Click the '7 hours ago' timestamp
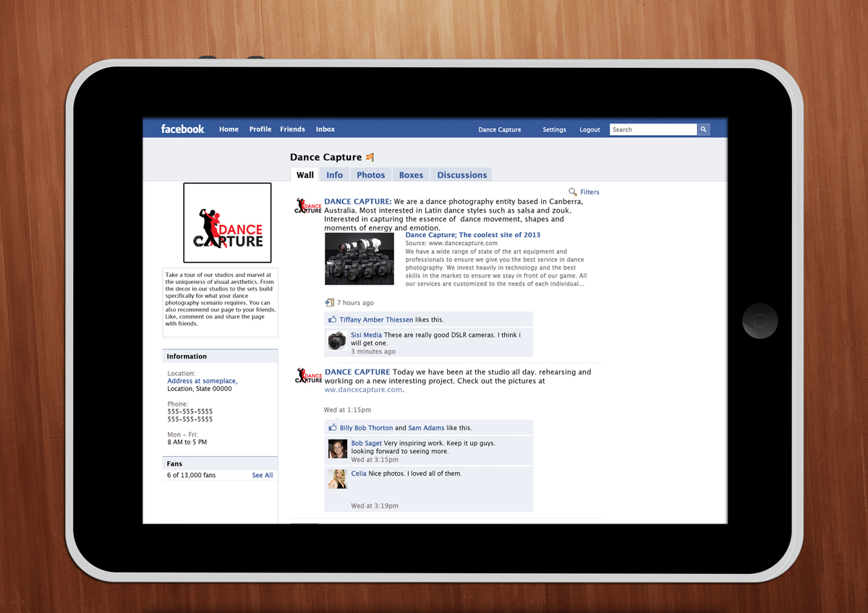 [x=355, y=303]
